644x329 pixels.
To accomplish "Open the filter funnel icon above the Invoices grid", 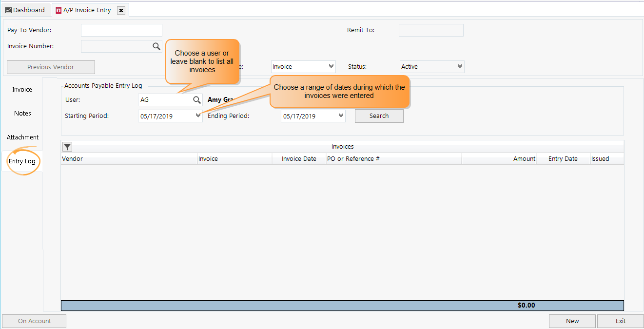I will pyautogui.click(x=67, y=146).
